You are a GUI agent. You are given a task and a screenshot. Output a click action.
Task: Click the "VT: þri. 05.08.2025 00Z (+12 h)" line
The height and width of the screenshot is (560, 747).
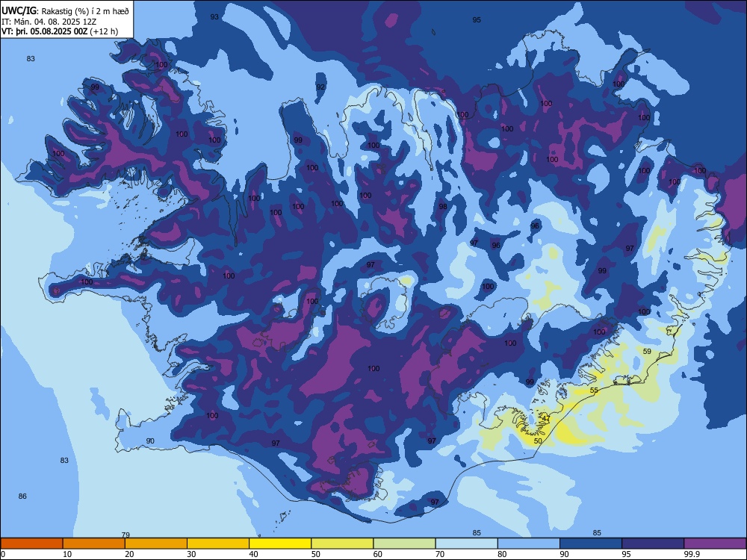coord(60,31)
